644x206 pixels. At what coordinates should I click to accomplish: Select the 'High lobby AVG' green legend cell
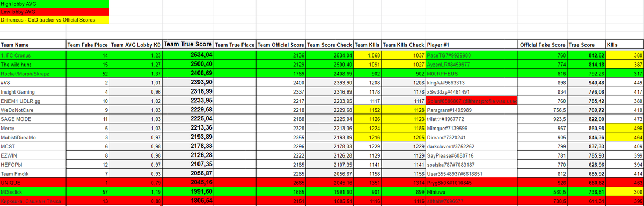[54, 4]
